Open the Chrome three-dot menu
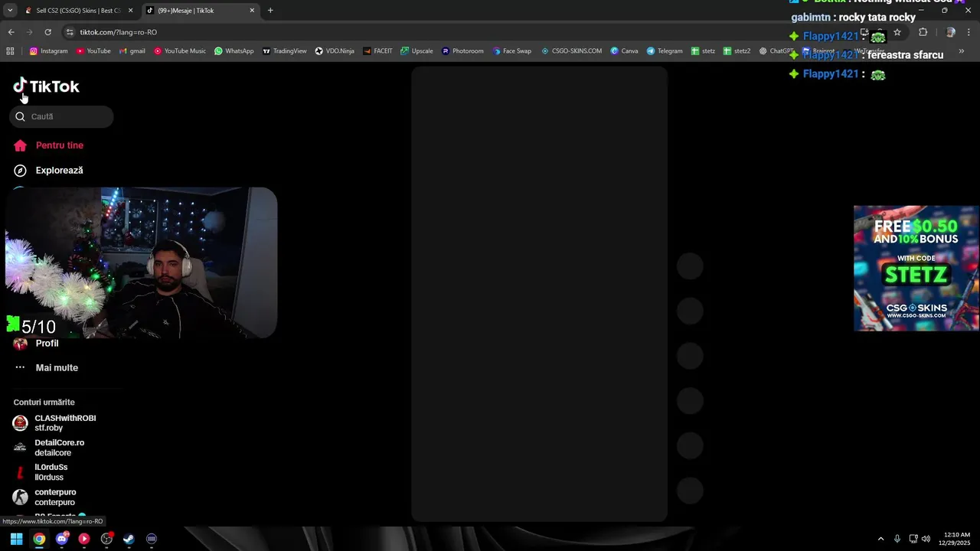Screen dimensions: 980x551 click(x=970, y=32)
